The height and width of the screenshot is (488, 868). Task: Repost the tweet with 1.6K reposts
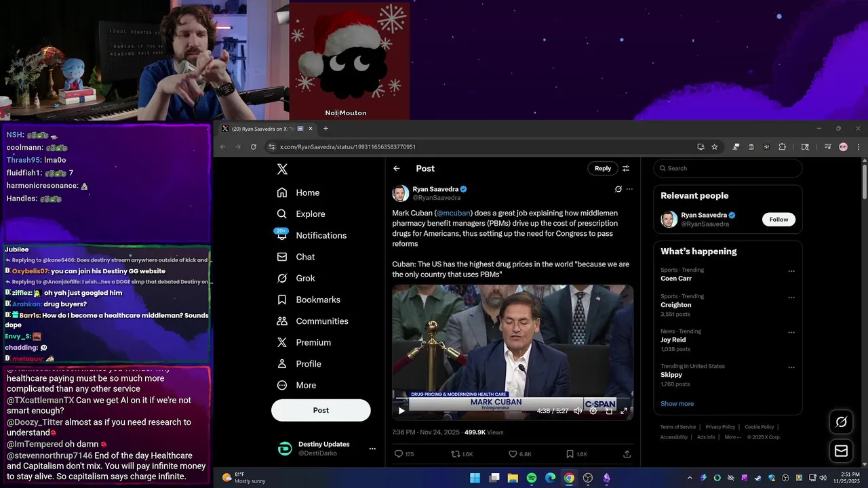click(x=462, y=454)
